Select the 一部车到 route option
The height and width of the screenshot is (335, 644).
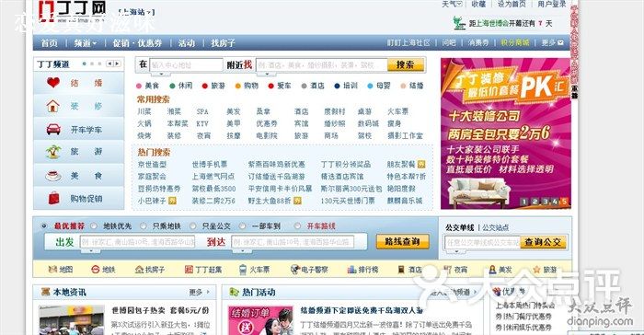tap(242, 225)
